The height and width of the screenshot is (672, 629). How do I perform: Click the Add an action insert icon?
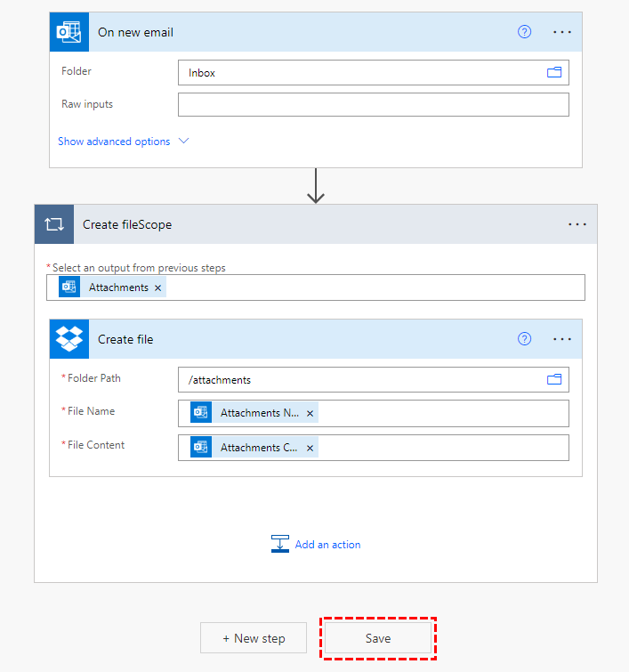pyautogui.click(x=280, y=544)
